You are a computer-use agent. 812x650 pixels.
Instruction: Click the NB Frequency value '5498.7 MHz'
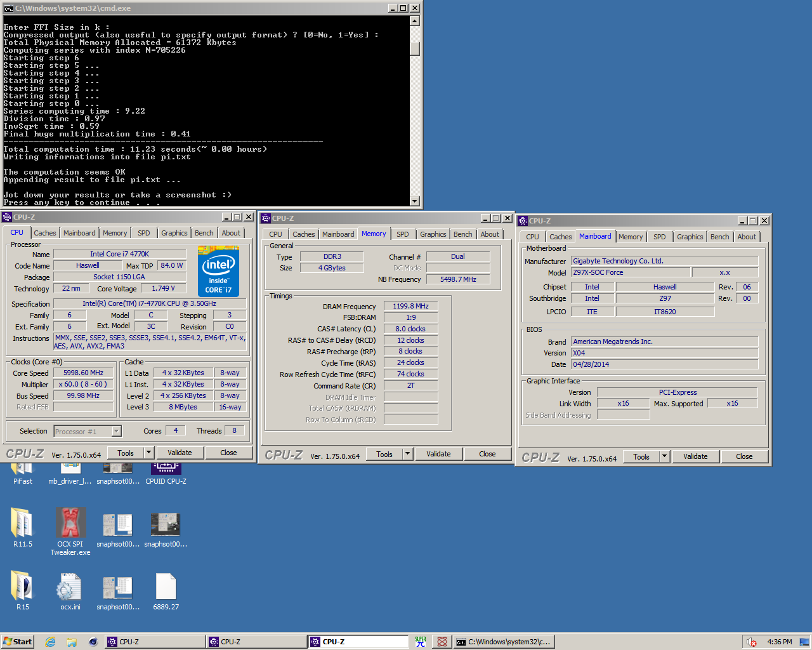pyautogui.click(x=458, y=279)
